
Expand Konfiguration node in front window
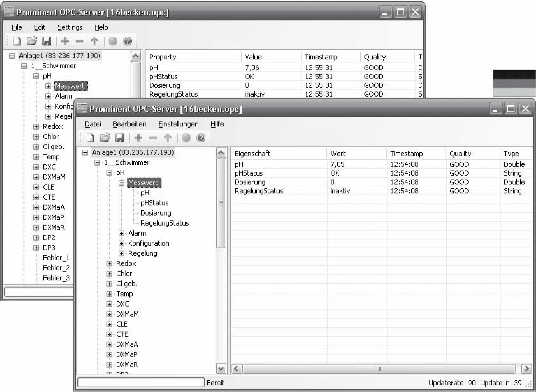pyautogui.click(x=121, y=243)
